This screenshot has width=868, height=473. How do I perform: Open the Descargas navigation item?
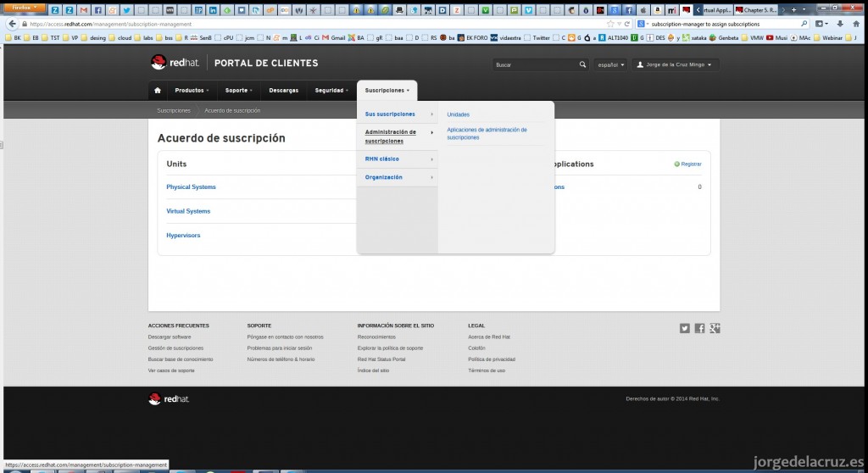pos(283,91)
